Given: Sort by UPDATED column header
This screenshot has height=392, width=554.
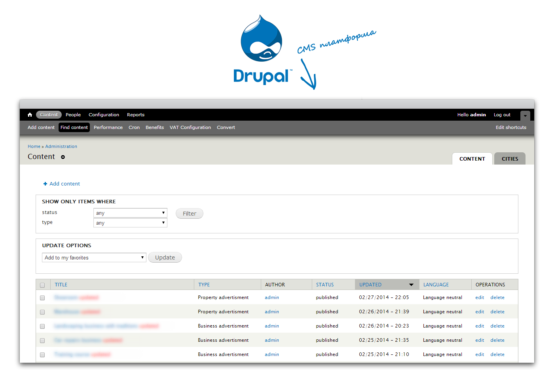Looking at the screenshot, I should [370, 285].
